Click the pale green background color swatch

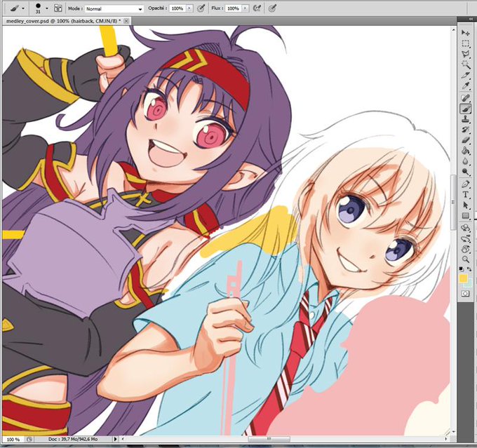(469, 284)
